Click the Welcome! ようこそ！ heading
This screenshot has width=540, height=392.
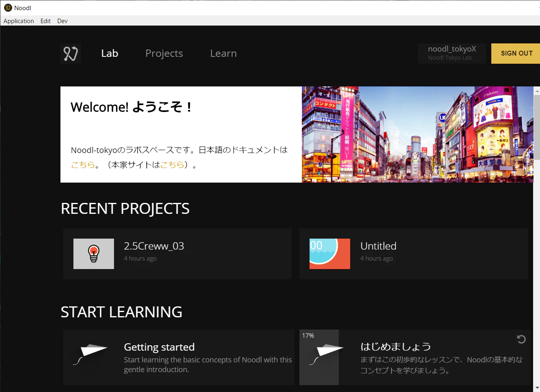coord(131,107)
